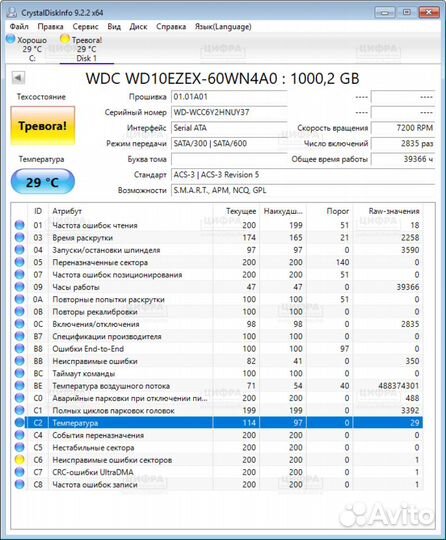This screenshot has height=540, width=446.
Task: Click the CrystalDiskInfo app icon in title bar
Action: coord(12,13)
